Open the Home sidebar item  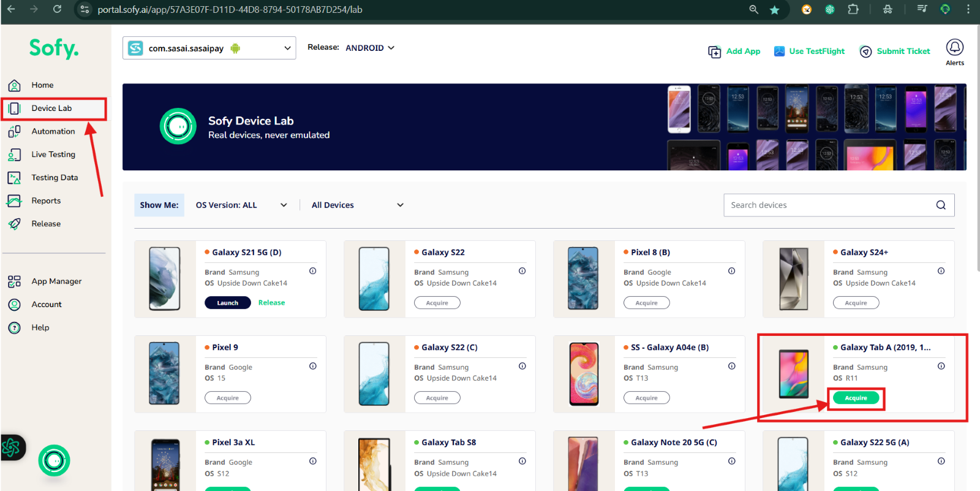pyautogui.click(x=42, y=85)
